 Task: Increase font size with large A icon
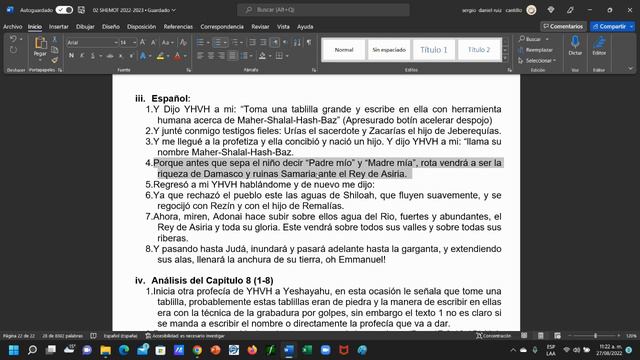click(x=142, y=42)
